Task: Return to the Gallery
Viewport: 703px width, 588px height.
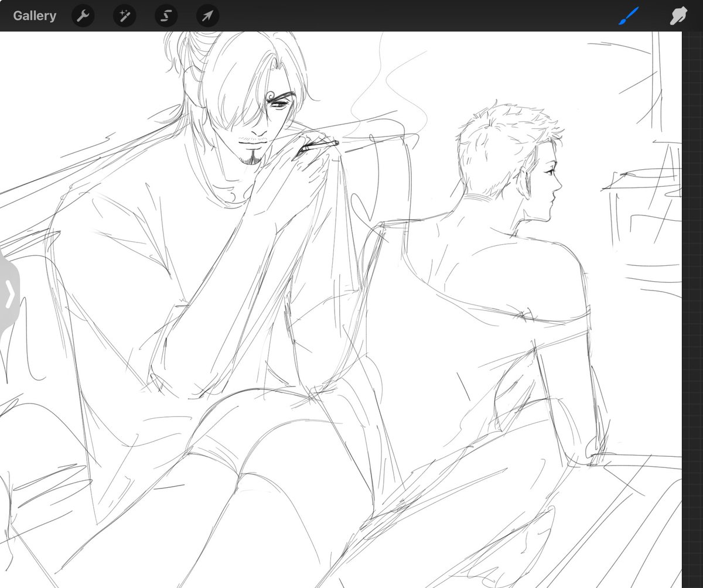Action: tap(35, 16)
